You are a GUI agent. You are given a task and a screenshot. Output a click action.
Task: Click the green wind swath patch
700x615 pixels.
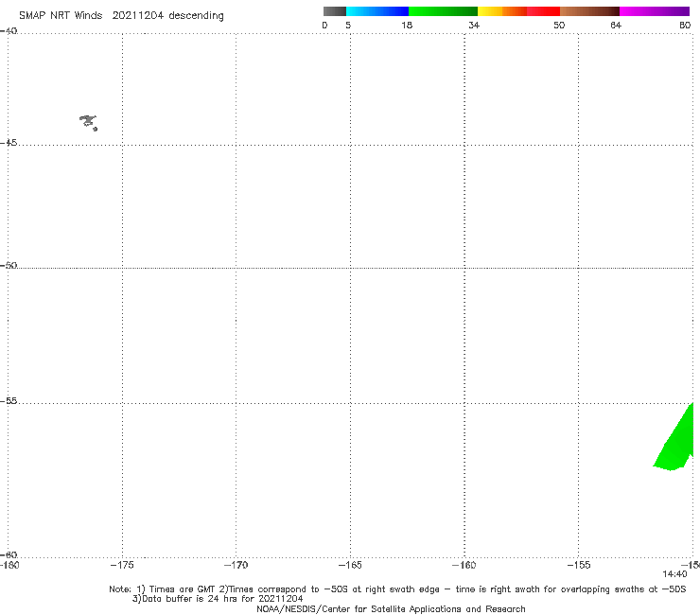click(x=676, y=442)
